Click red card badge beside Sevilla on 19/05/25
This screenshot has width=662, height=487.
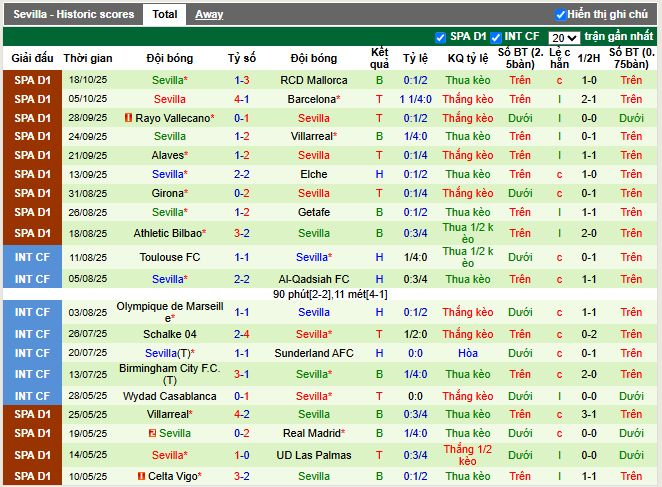click(151, 433)
